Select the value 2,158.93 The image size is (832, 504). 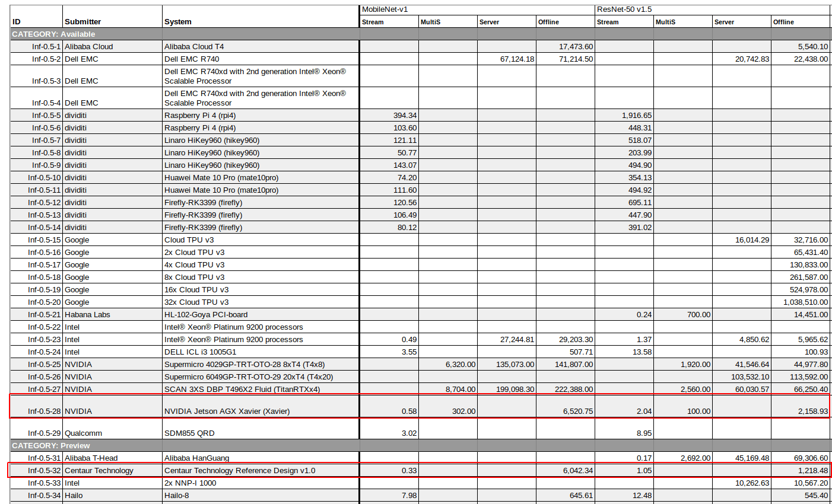pos(813,412)
